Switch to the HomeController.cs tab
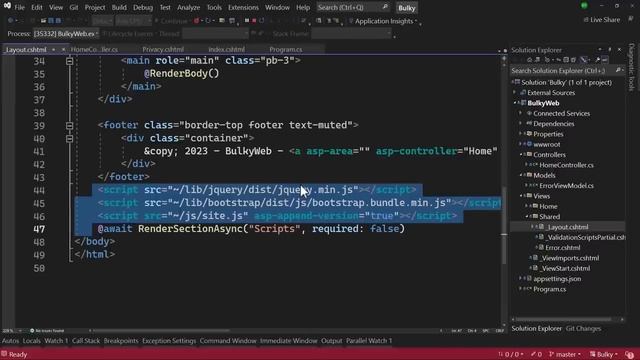 coord(94,49)
